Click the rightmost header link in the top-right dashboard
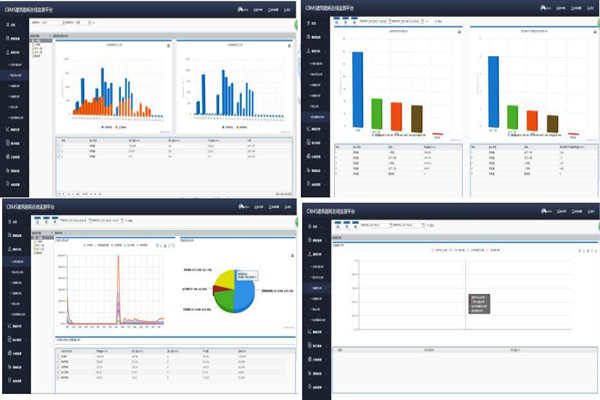 [x=589, y=7]
